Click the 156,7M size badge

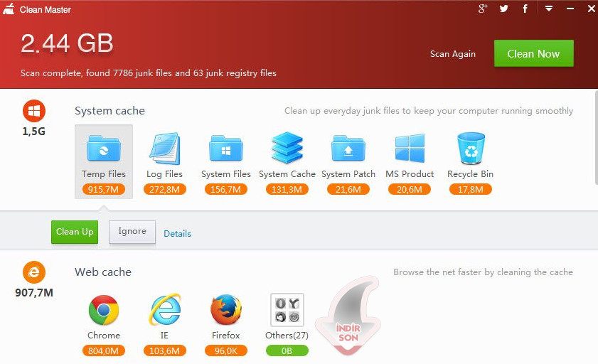pos(226,189)
